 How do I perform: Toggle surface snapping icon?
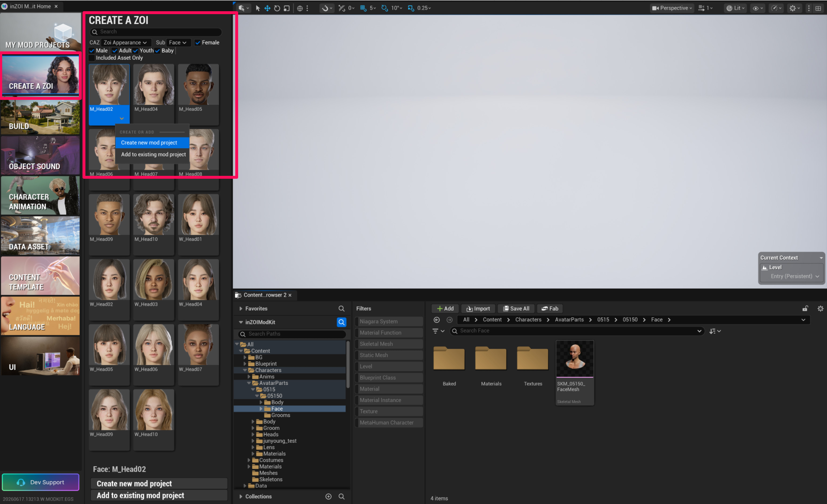[341, 8]
